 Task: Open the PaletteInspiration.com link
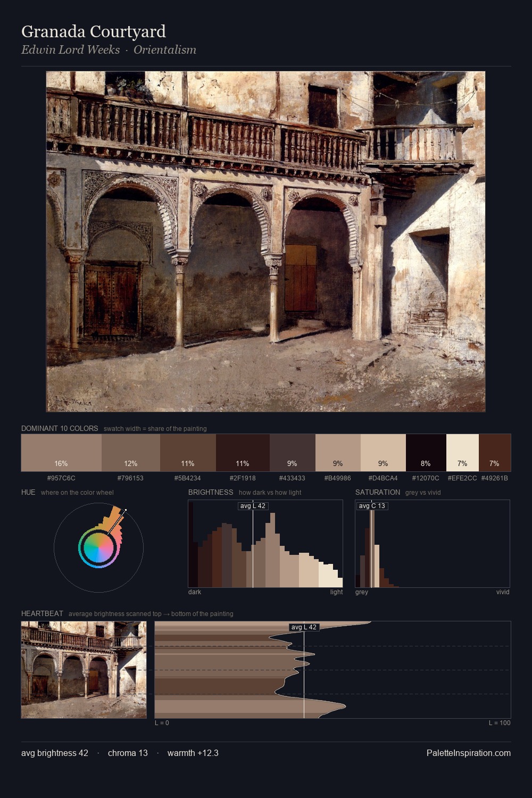(x=469, y=753)
